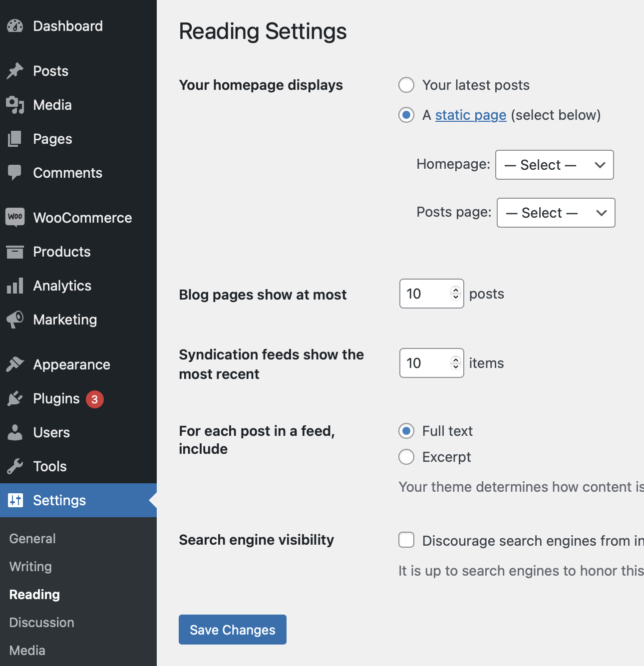
Task: Click the Settings sliders icon
Action: pos(15,500)
